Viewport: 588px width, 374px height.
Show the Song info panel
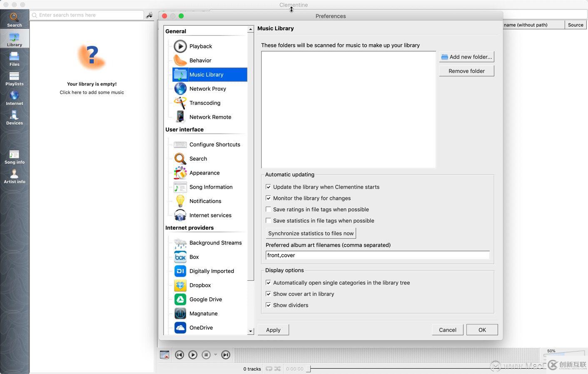[x=14, y=157]
